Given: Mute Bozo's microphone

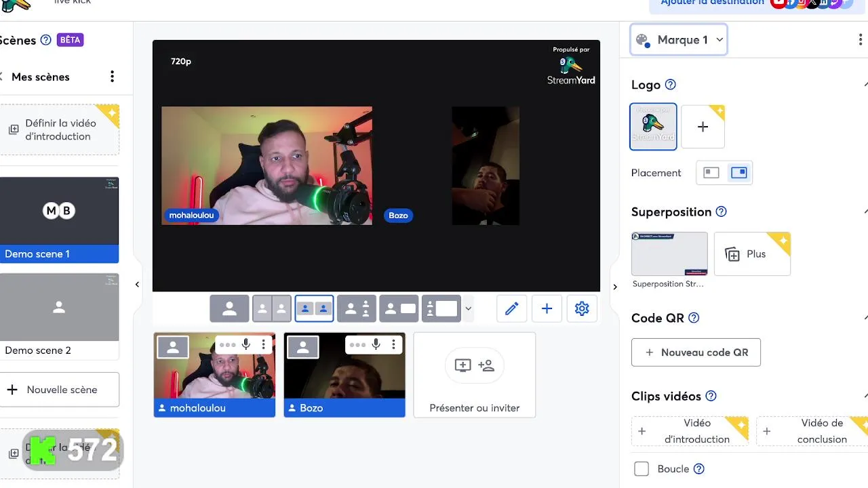Looking at the screenshot, I should point(377,345).
